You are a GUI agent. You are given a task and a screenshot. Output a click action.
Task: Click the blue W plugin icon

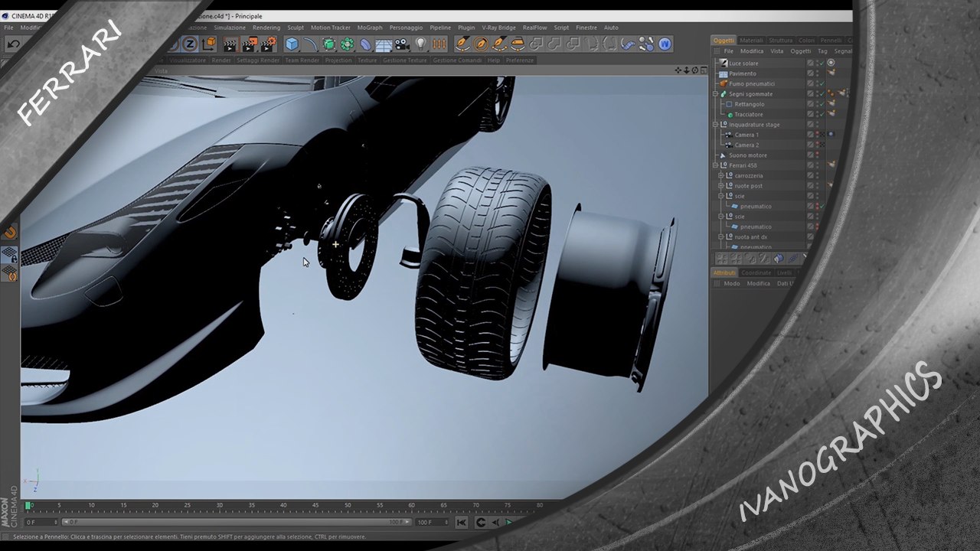(x=665, y=44)
